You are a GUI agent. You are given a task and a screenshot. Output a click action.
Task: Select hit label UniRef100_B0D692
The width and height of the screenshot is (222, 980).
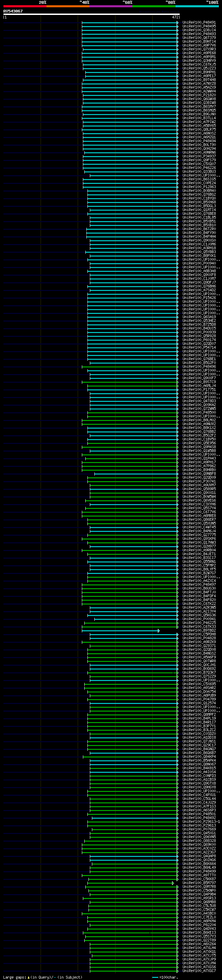(199, 669)
